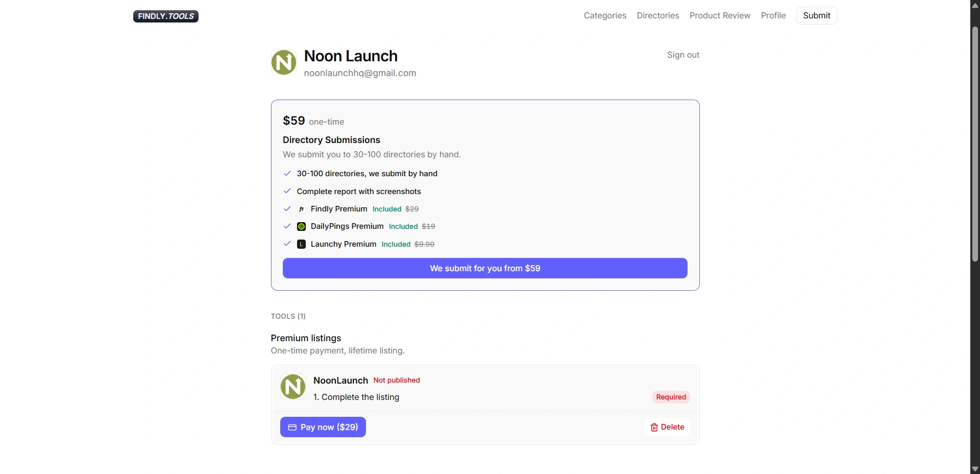Click 1. Complete the listing step
Screen dimensions: 980x474
click(x=356, y=397)
